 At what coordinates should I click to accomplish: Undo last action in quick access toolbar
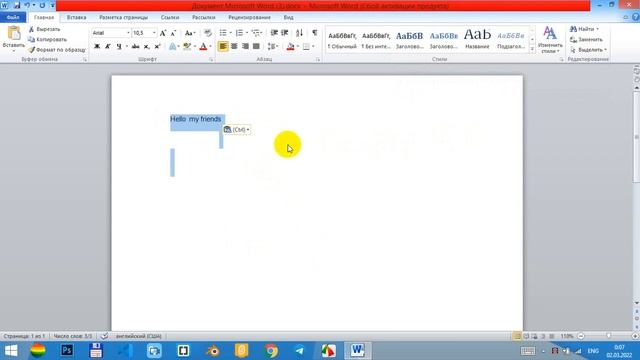coord(27,5)
